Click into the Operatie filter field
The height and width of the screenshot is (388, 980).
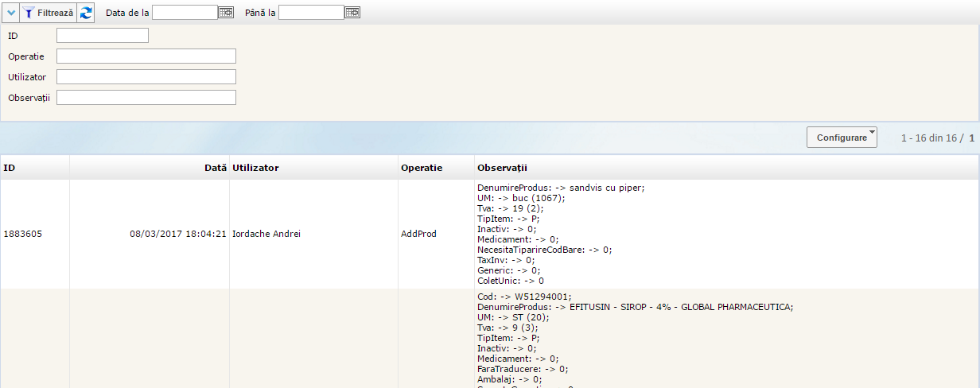coord(146,56)
